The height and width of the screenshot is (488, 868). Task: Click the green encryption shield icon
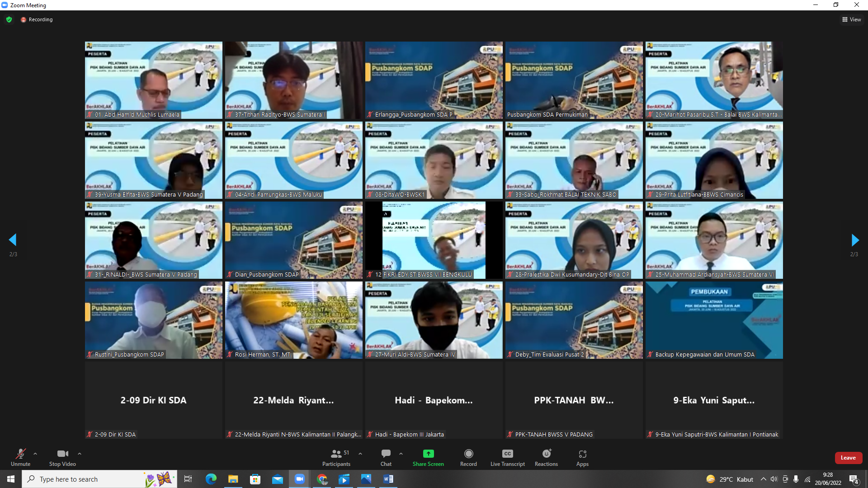click(x=9, y=19)
